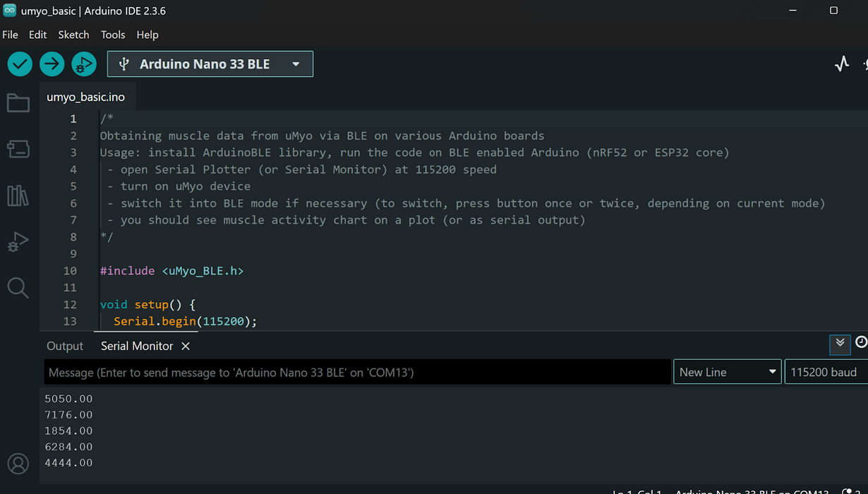Click the account profile icon

coord(18,464)
